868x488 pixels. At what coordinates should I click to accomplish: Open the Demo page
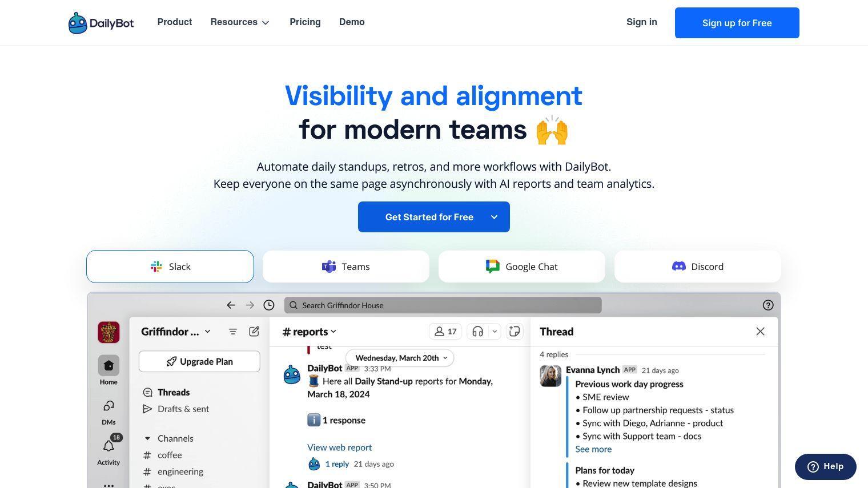[x=352, y=22]
